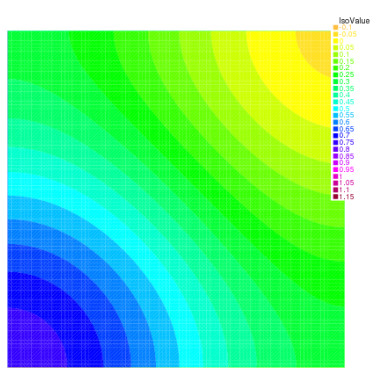This screenshot has height=372, width=377.
Task: Click the -0.1 orange legend swatch
Action: [335, 27]
